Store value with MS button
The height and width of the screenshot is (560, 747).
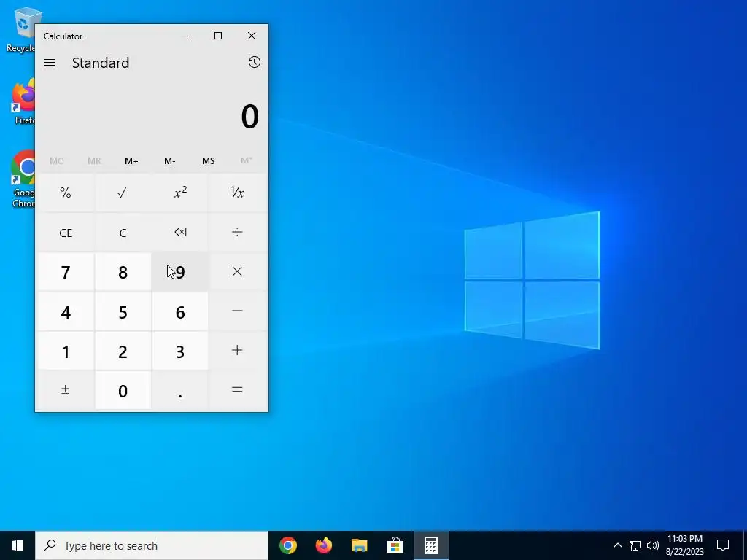point(208,161)
